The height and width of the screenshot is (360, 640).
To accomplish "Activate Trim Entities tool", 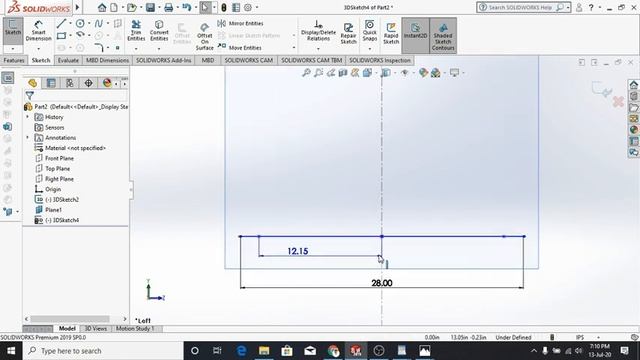I will (136, 31).
